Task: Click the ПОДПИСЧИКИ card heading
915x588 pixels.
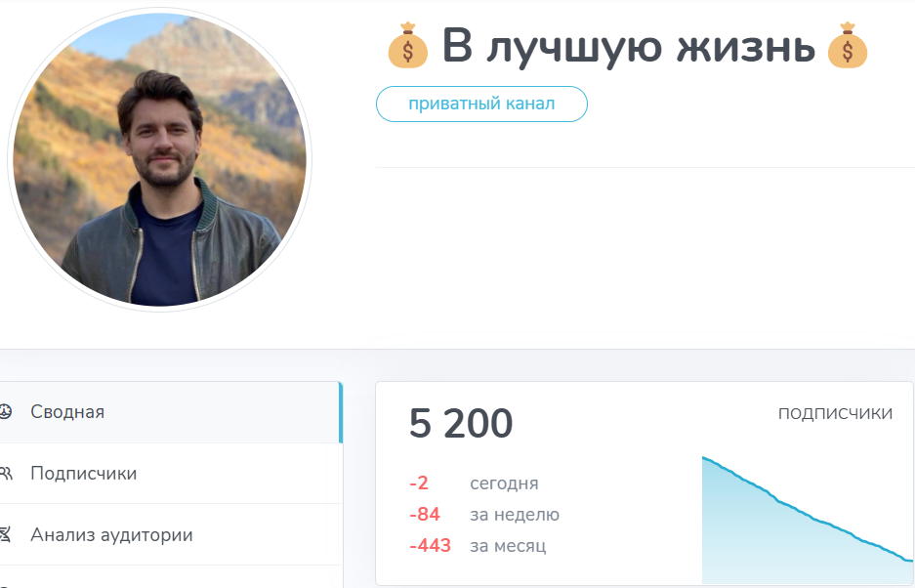Action: (835, 414)
